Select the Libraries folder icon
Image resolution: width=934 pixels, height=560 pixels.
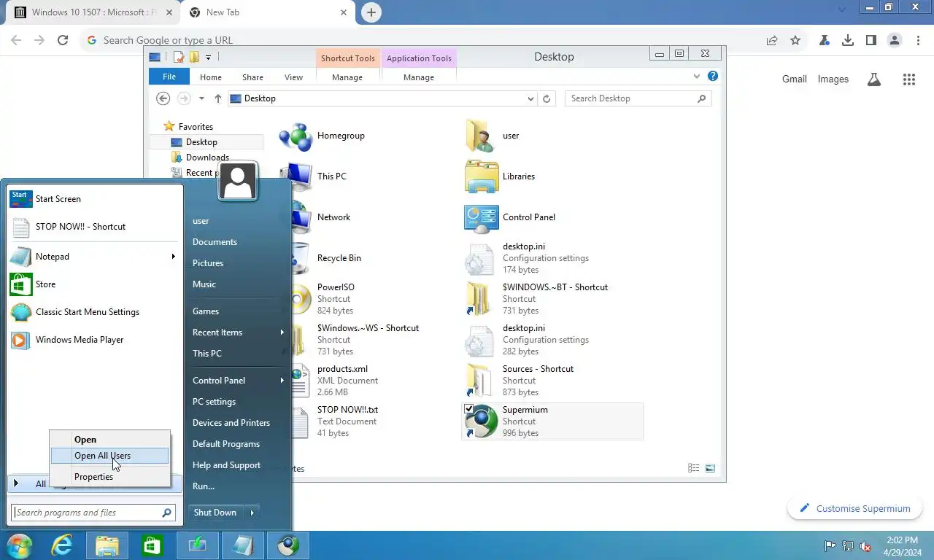481,176
